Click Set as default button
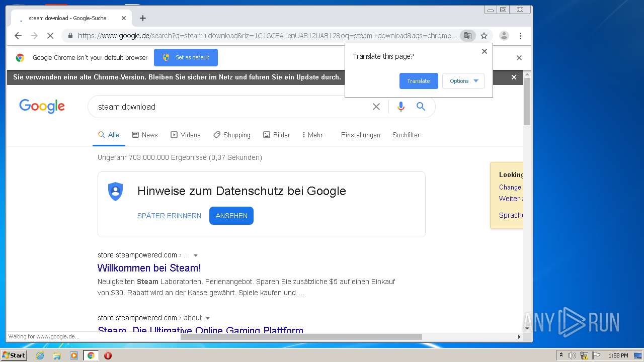 point(186,57)
